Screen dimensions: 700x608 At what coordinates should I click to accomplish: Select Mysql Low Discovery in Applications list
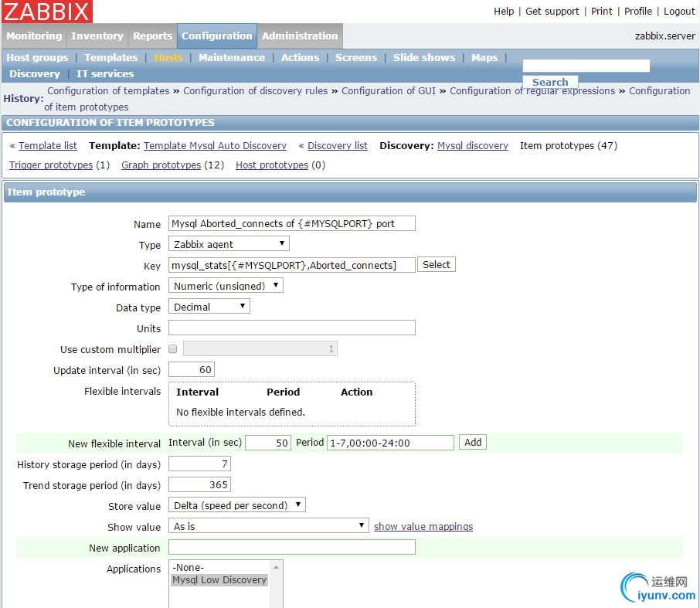pyautogui.click(x=219, y=580)
